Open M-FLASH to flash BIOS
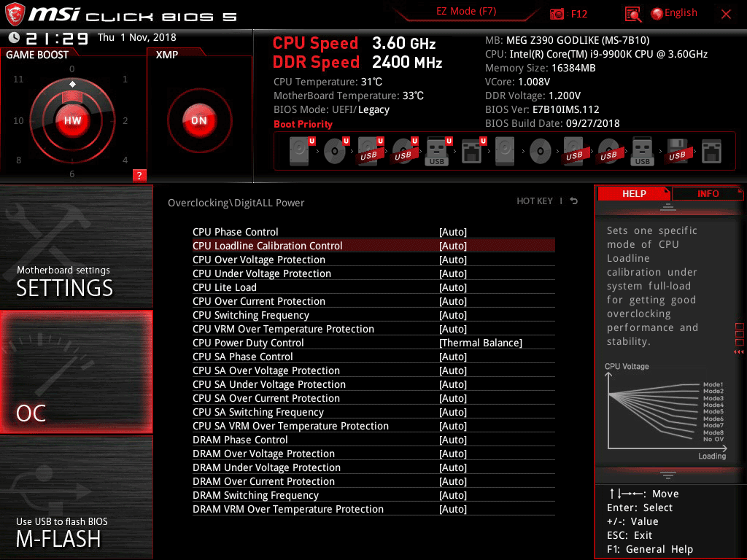 coord(76,497)
